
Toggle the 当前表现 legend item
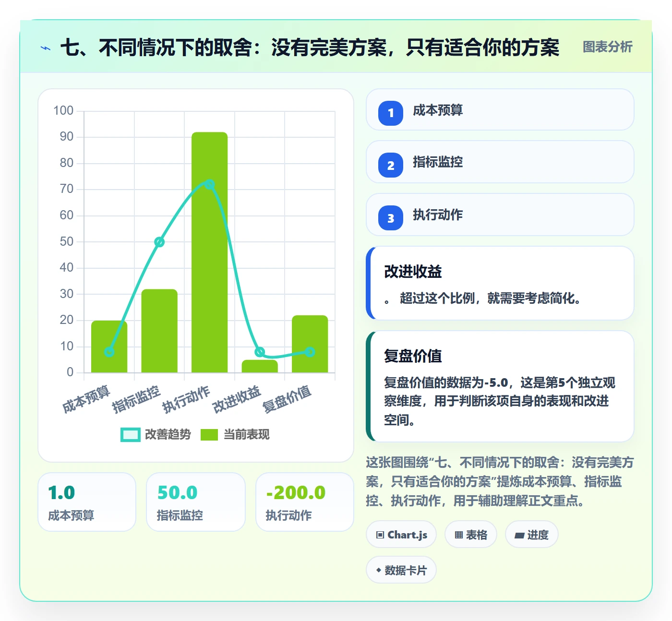[x=235, y=434]
